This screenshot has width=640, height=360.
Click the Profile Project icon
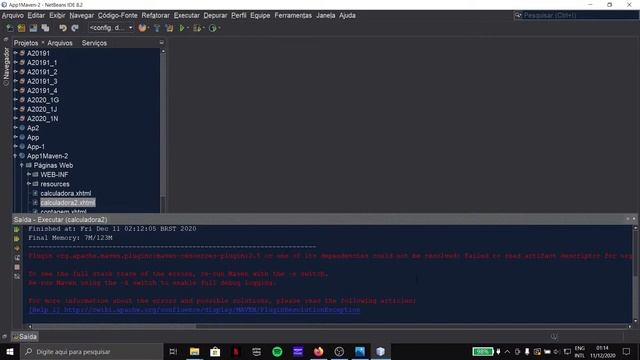pyautogui.click(x=212, y=28)
